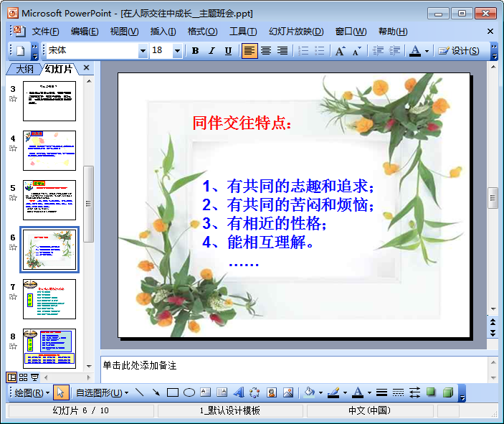This screenshot has height=424, width=504.
Task: Apply center text alignment
Action: click(266, 51)
